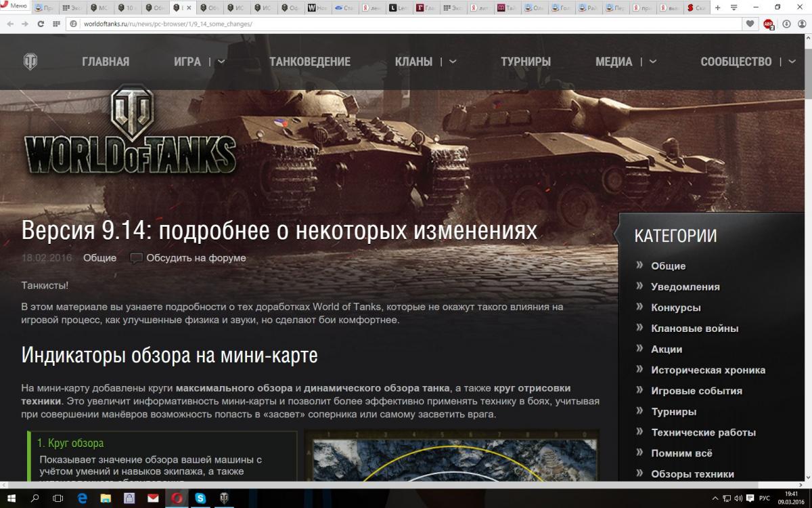
Task: Go forward with the browser forward arrow
Action: click(x=25, y=24)
